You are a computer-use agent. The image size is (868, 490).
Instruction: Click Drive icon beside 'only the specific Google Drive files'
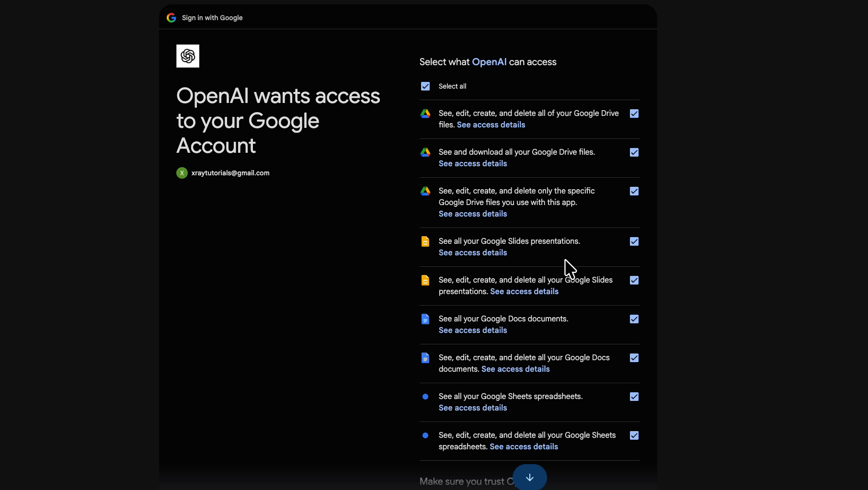[425, 191]
